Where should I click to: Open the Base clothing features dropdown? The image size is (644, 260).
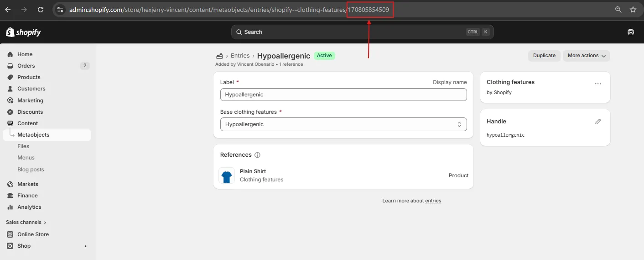343,124
